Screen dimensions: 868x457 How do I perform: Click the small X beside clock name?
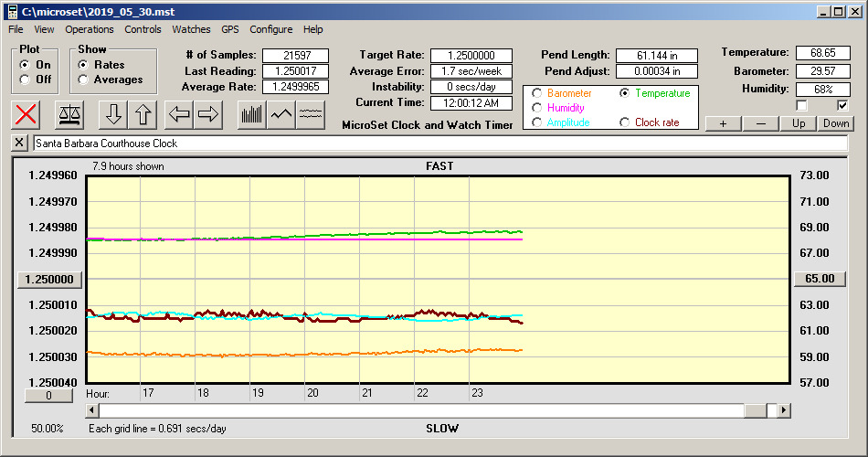point(19,143)
